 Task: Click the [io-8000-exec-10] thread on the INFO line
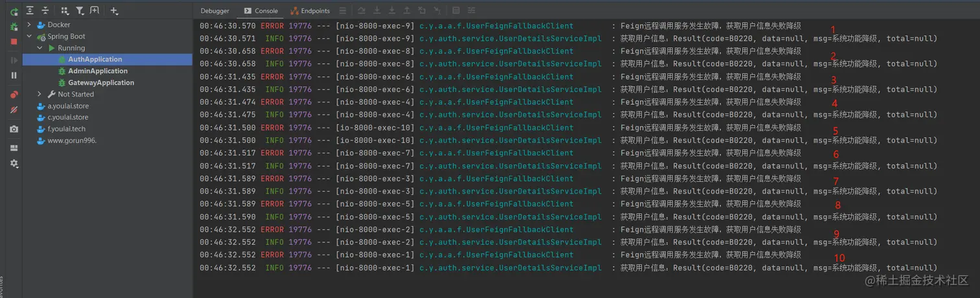click(375, 141)
